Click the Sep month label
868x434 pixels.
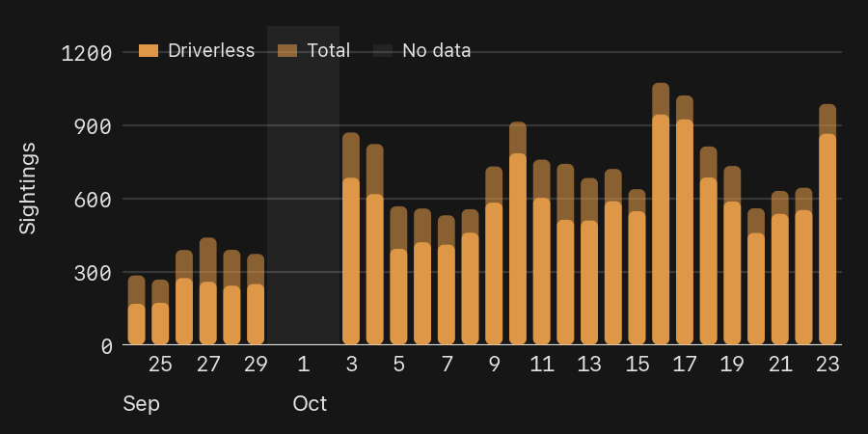click(x=141, y=404)
